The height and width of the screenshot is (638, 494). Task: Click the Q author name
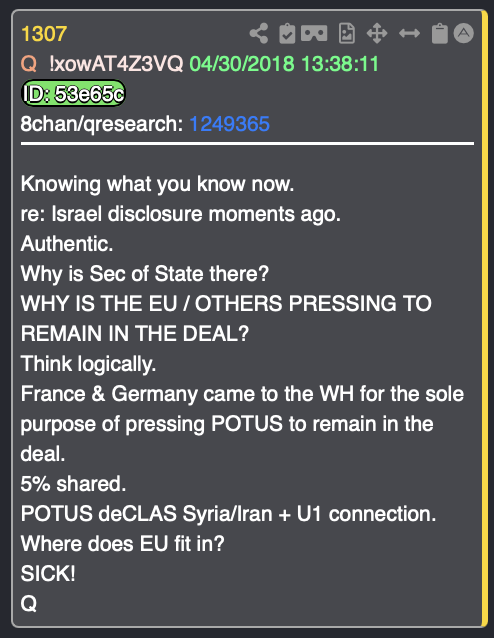(x=29, y=64)
